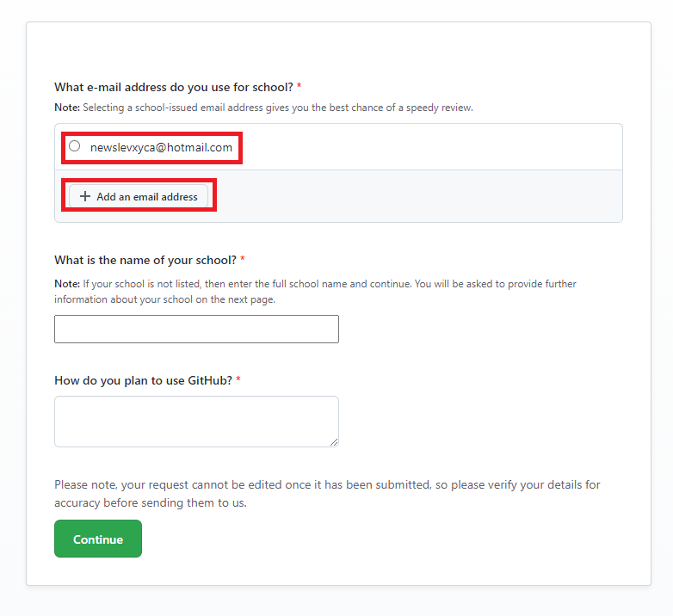This screenshot has width=673, height=616.
Task: Click the bold 'Note:' in the email hint
Action: click(66, 108)
